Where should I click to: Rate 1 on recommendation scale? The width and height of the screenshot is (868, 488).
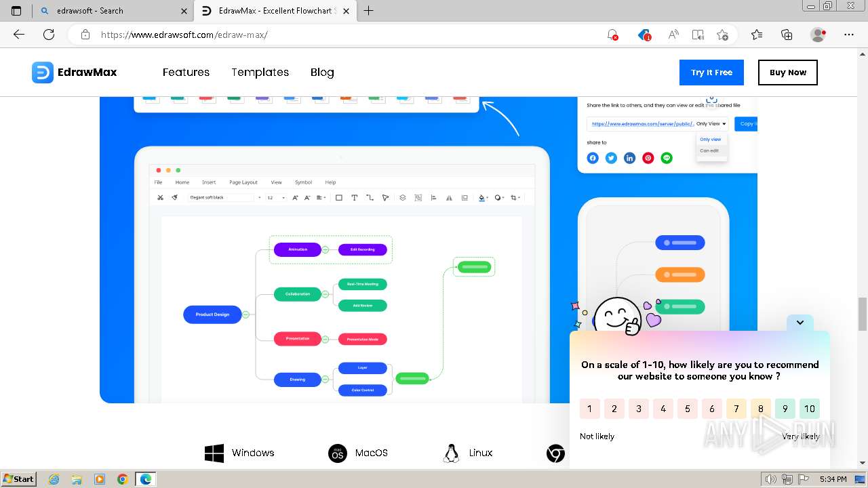tap(590, 409)
